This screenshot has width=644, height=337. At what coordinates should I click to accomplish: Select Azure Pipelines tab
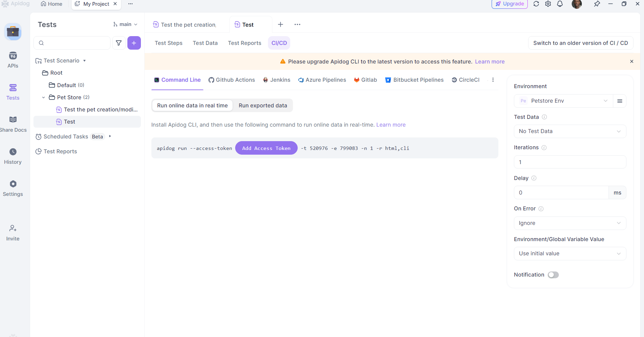pyautogui.click(x=322, y=80)
